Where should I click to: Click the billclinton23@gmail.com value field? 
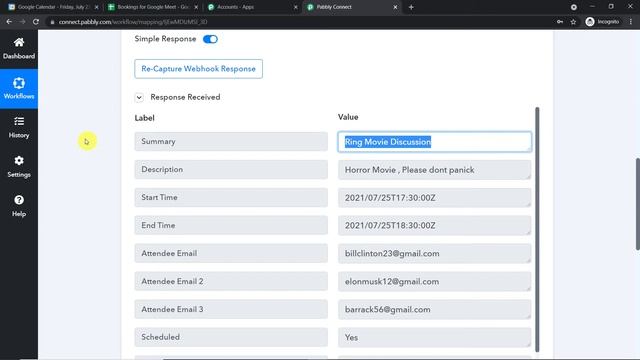(435, 253)
